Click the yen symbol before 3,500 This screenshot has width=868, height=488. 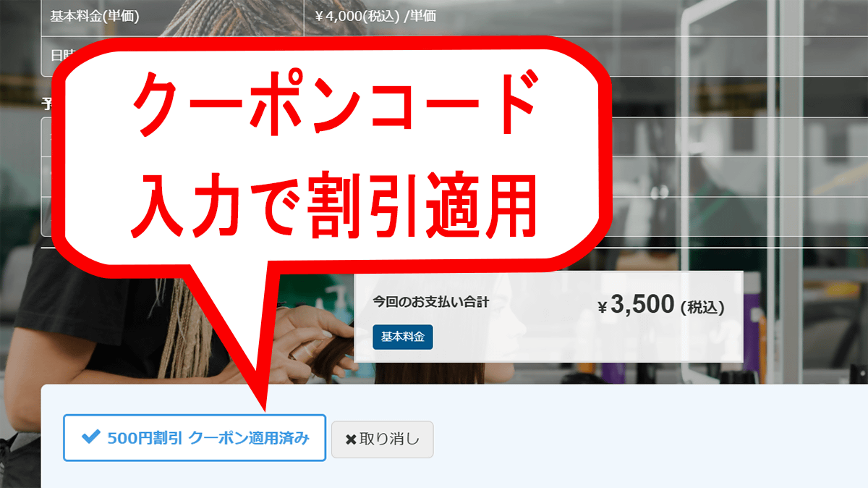[603, 307]
